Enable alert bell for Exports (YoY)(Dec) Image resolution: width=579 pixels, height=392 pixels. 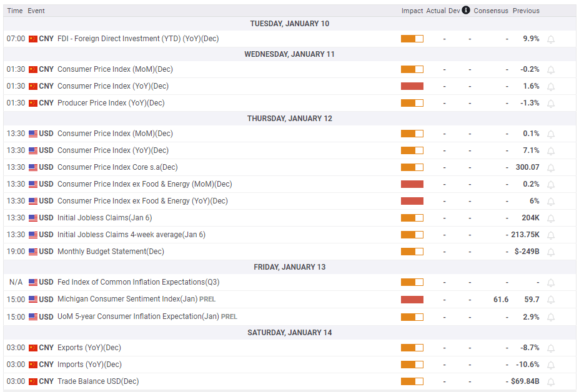550,348
